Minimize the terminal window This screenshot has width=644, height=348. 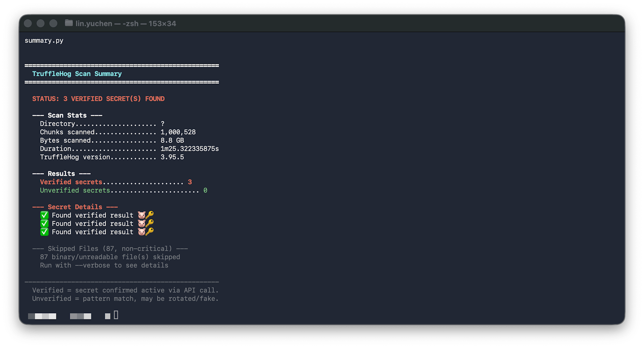pyautogui.click(x=41, y=23)
